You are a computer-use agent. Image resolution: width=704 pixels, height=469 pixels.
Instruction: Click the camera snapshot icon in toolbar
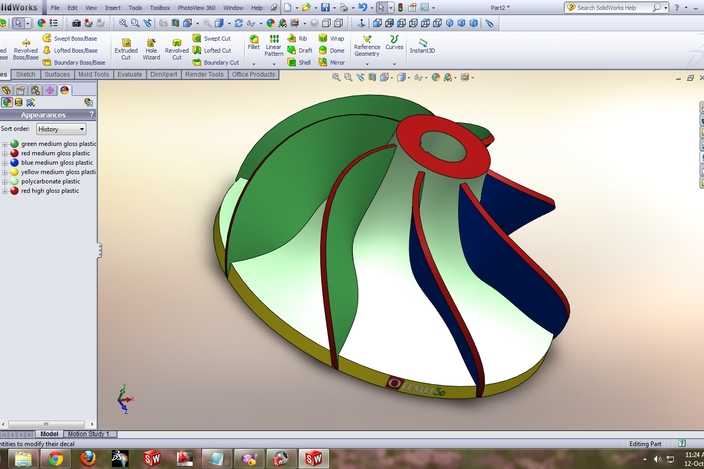[76, 23]
